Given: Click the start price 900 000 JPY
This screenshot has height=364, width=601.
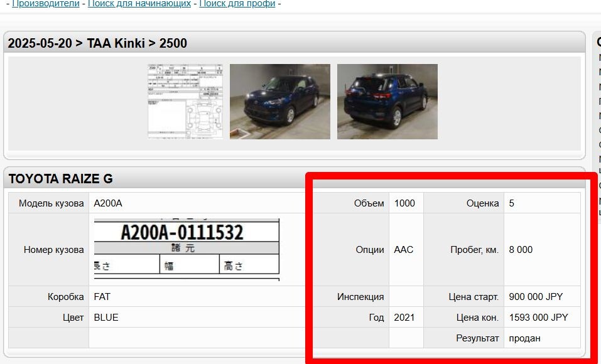Looking at the screenshot, I should click(536, 297).
